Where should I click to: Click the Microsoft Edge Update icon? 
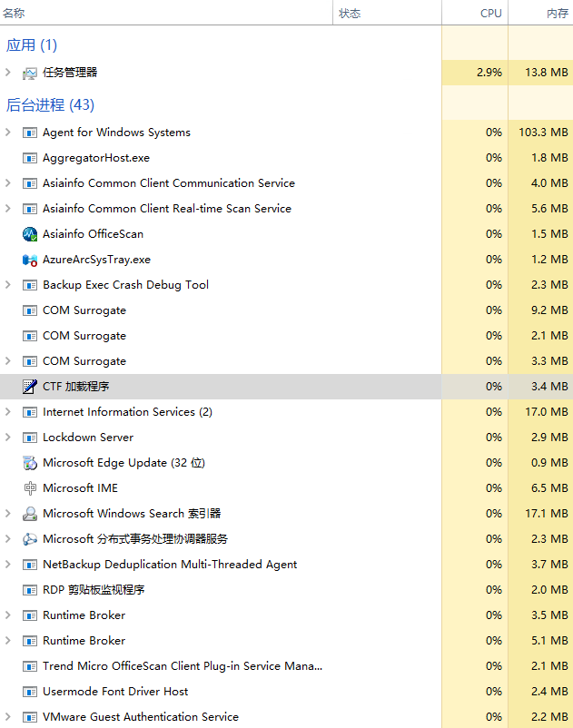pyautogui.click(x=30, y=463)
